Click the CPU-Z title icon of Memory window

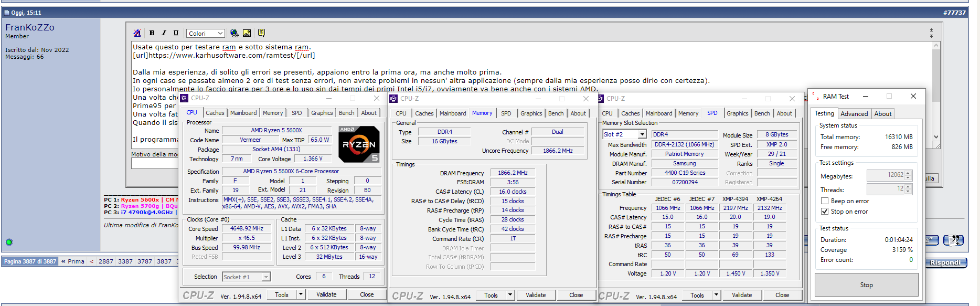pyautogui.click(x=393, y=99)
